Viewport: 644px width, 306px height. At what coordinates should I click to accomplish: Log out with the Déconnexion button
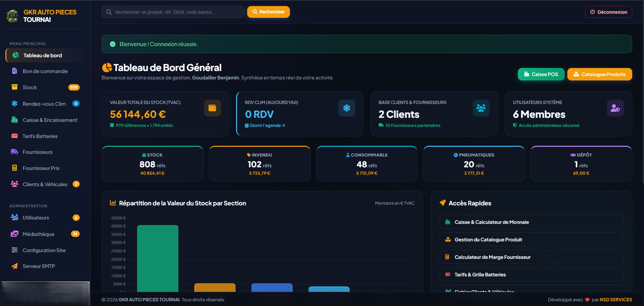(609, 12)
